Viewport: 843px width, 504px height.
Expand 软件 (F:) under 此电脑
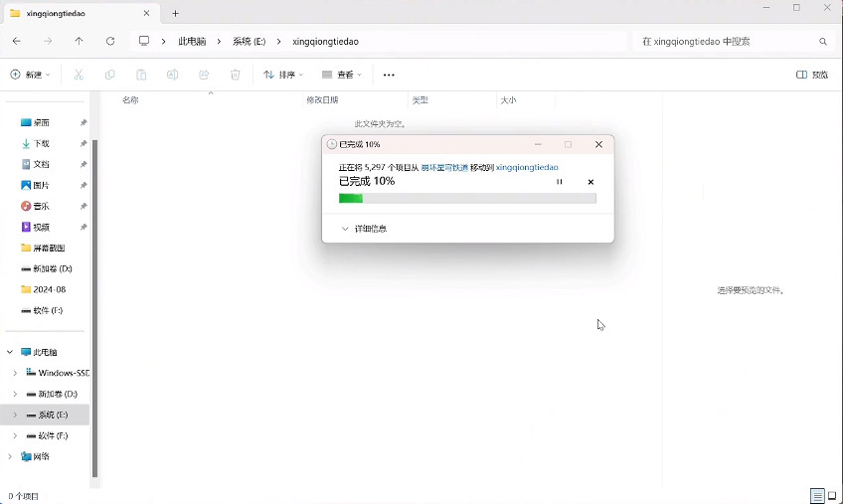pyautogui.click(x=15, y=435)
